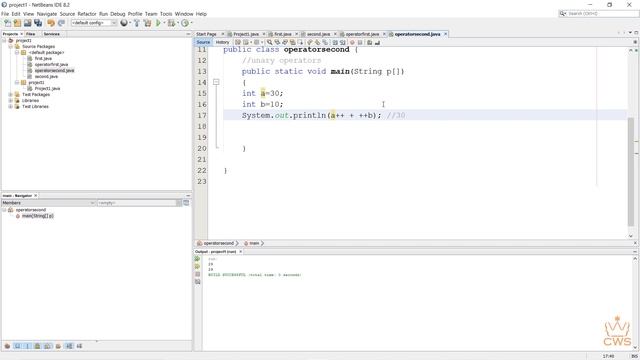640x360 pixels.
Task: Click the Undo arrow icon
Action: [x=51, y=23]
